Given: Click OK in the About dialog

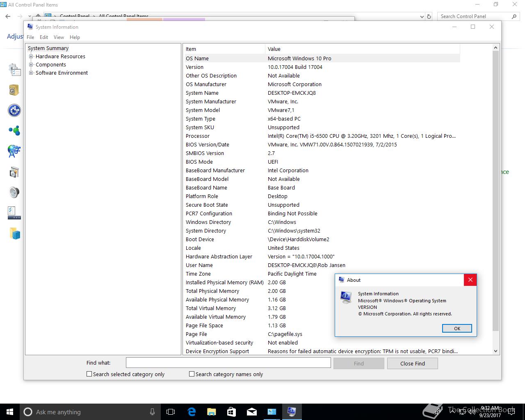Looking at the screenshot, I should click(x=457, y=329).
